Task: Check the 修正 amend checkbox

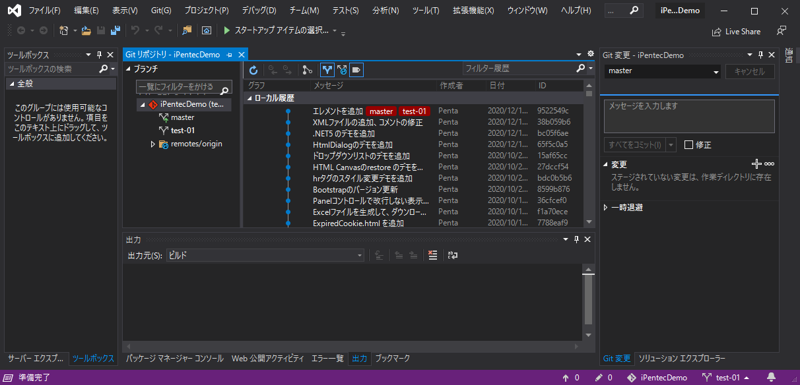Action: 688,145
